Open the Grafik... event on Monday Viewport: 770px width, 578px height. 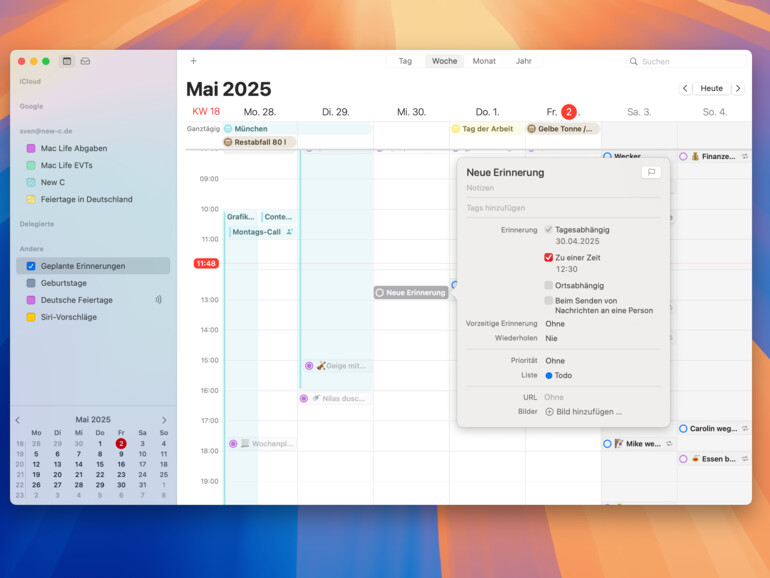241,217
